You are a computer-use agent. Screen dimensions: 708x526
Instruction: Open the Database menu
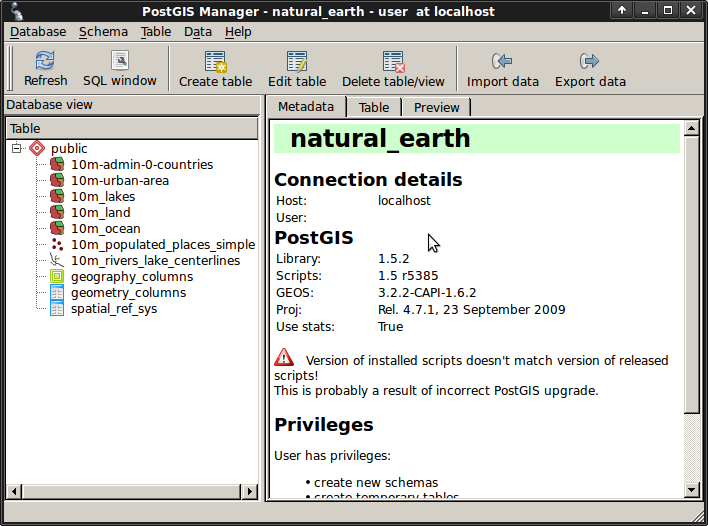38,32
